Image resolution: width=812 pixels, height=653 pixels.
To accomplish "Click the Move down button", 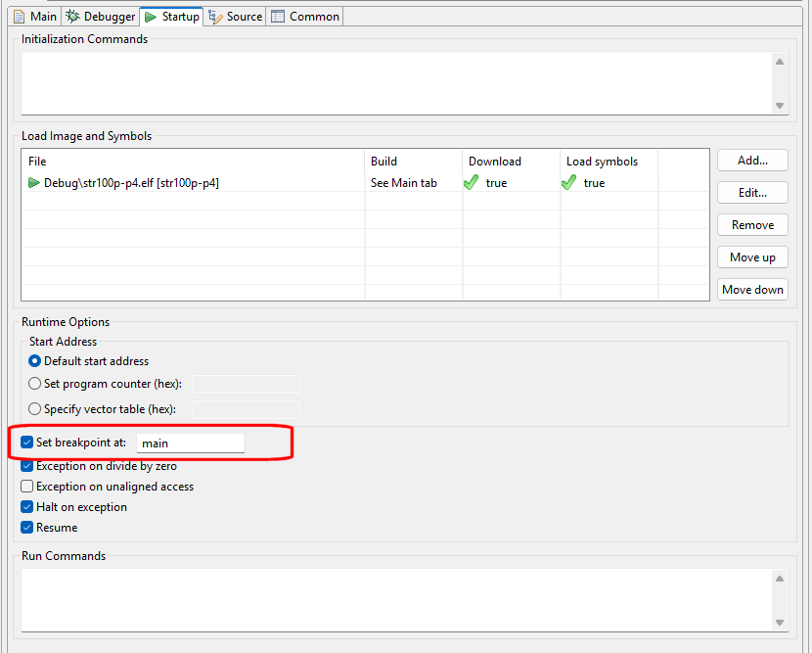I will [751, 289].
